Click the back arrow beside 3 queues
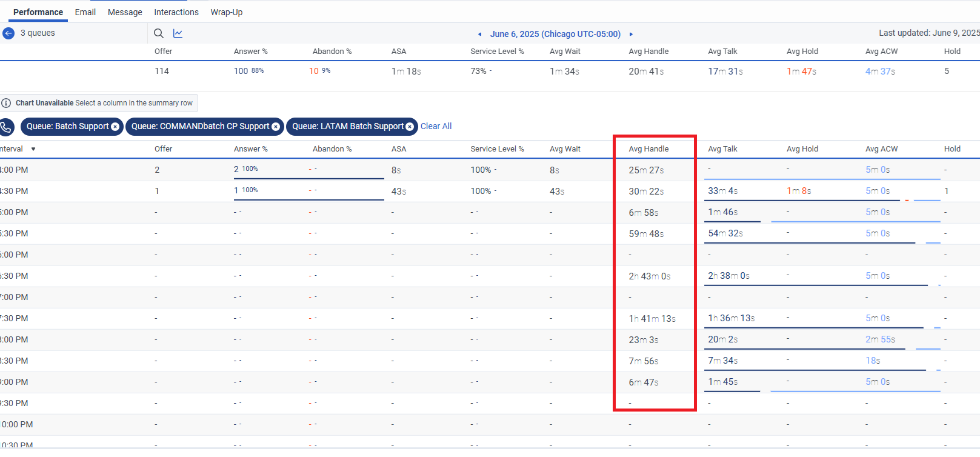Image resolution: width=980 pixels, height=457 pixels. tap(8, 33)
